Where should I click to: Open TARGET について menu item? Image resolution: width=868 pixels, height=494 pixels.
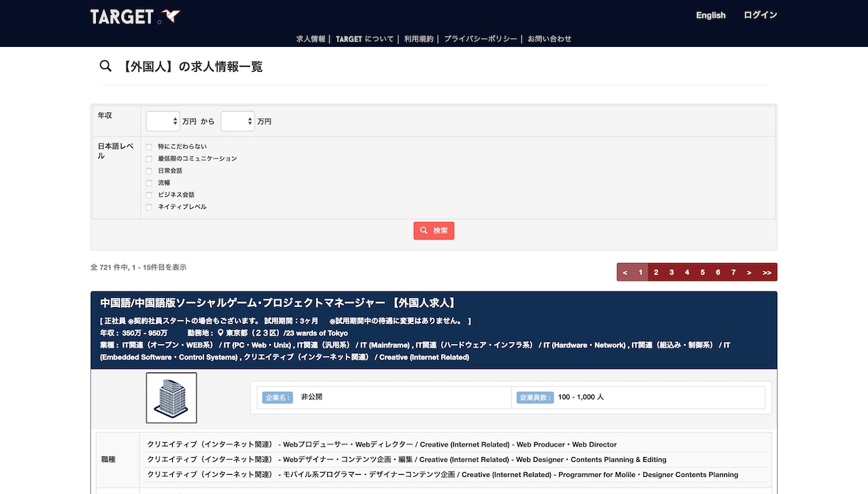364,39
